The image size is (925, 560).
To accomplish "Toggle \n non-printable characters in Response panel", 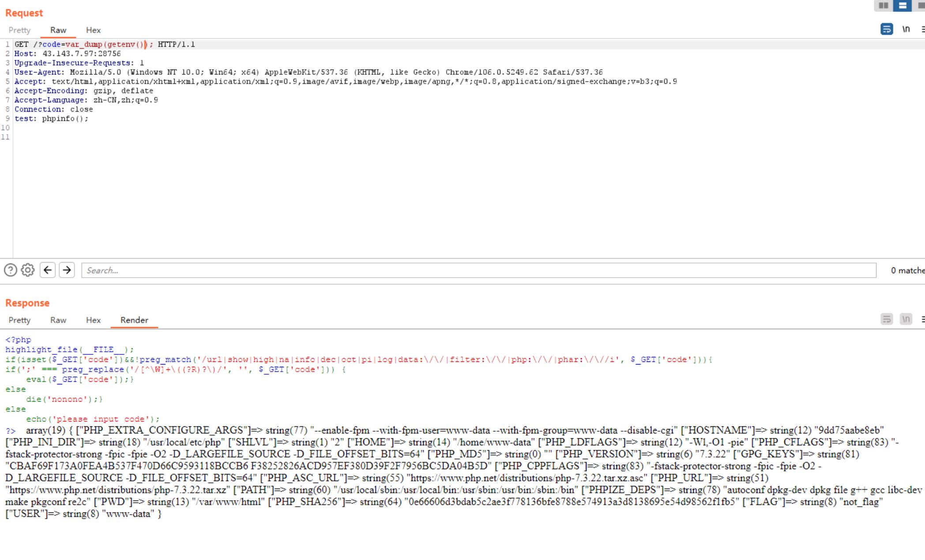I will tap(906, 319).
